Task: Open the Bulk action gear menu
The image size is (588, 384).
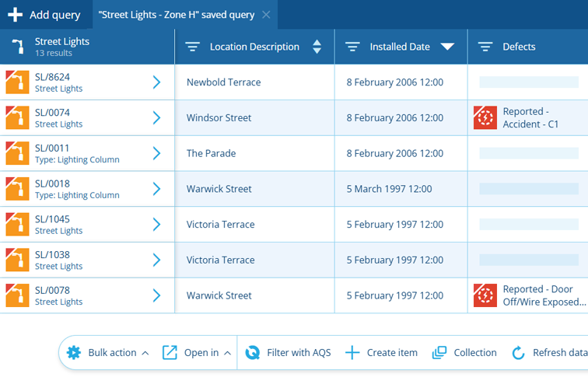Action: (73, 353)
